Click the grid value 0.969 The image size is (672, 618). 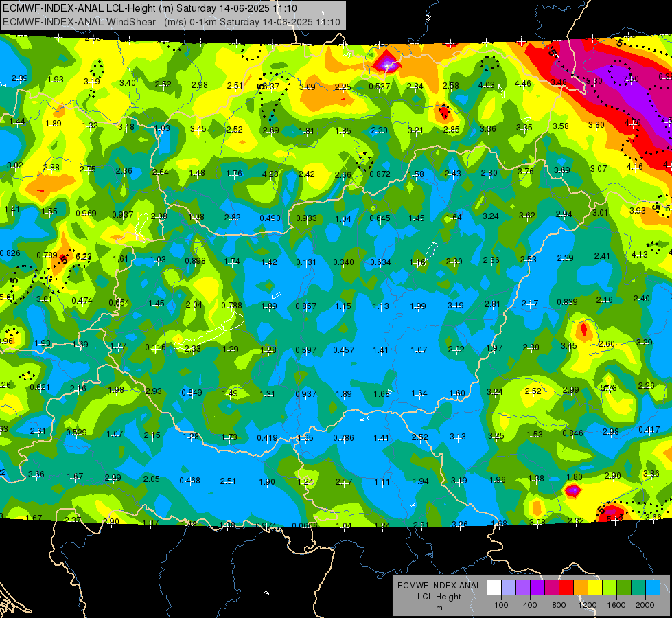tap(86, 214)
